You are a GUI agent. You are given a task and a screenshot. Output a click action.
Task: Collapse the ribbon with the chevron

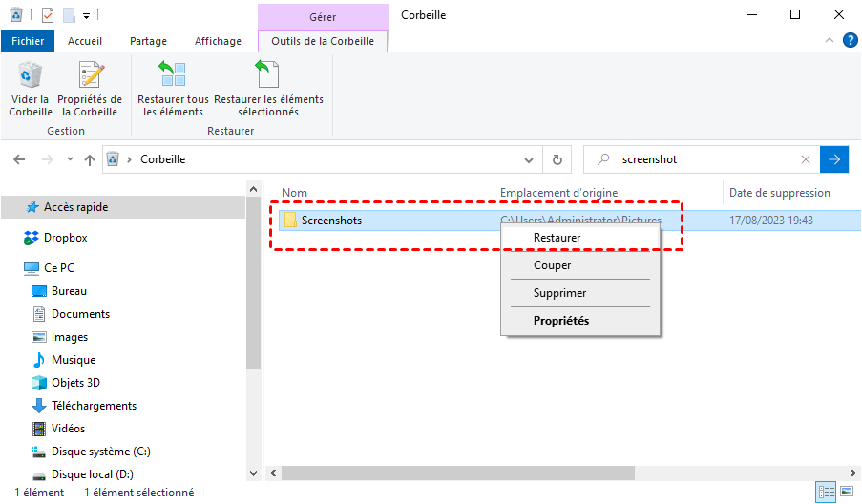point(829,41)
